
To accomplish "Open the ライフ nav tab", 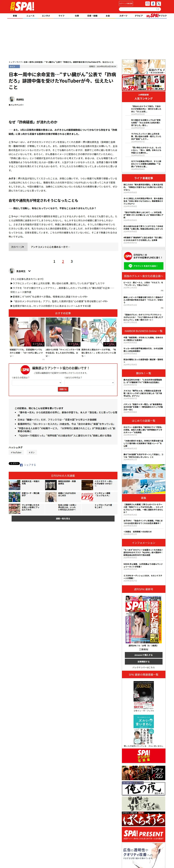I will [x=61, y=16].
